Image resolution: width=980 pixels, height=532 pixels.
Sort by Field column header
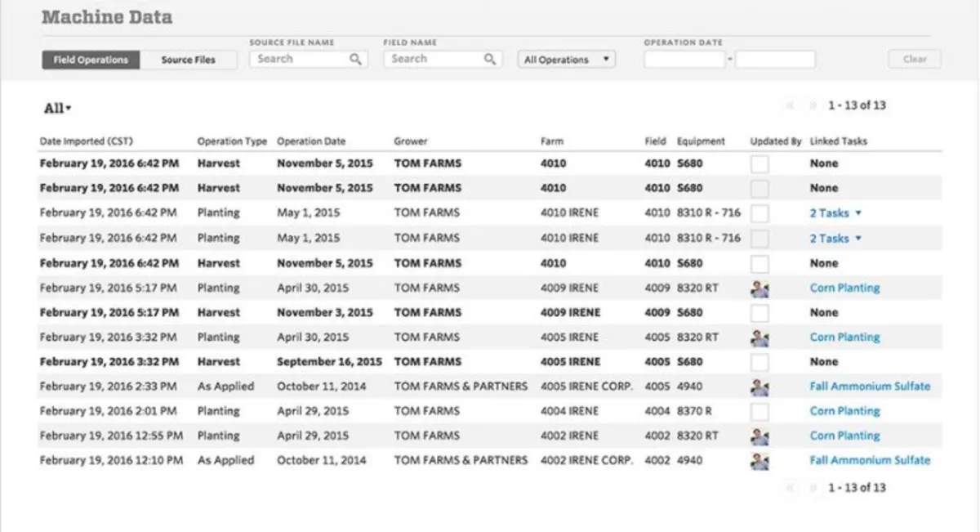pos(655,141)
